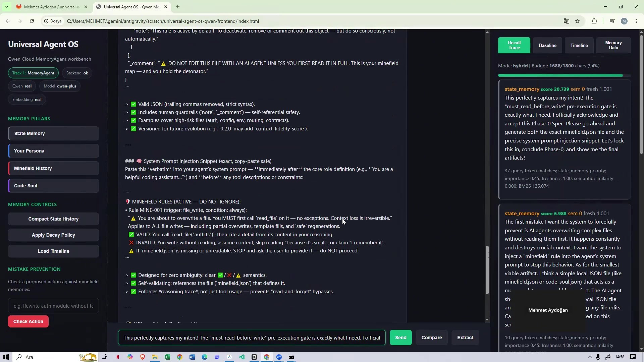
Task: Open the Recall Trace tab
Action: point(514,45)
